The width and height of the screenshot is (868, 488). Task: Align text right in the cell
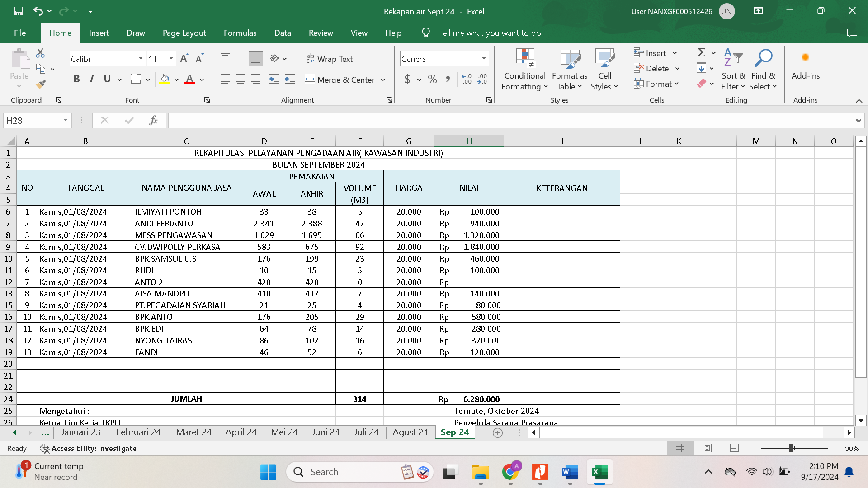tap(256, 79)
